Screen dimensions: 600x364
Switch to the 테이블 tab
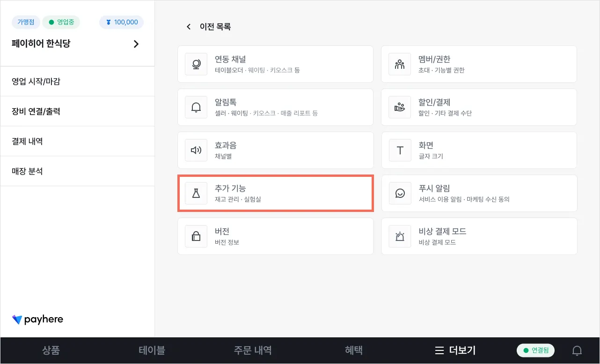152,350
